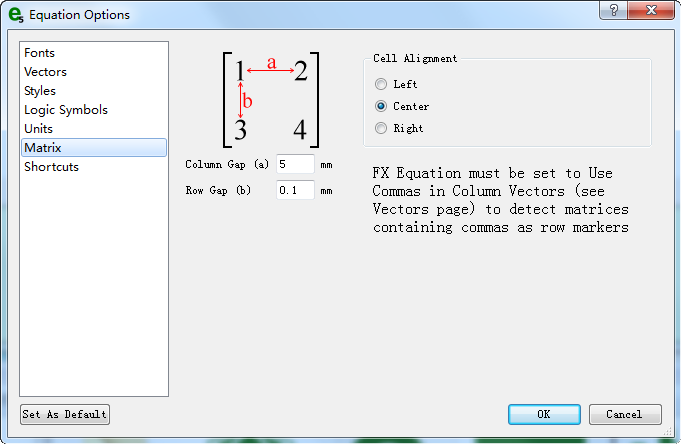The image size is (682, 445).
Task: Open the Vectors options page
Action: (x=46, y=72)
